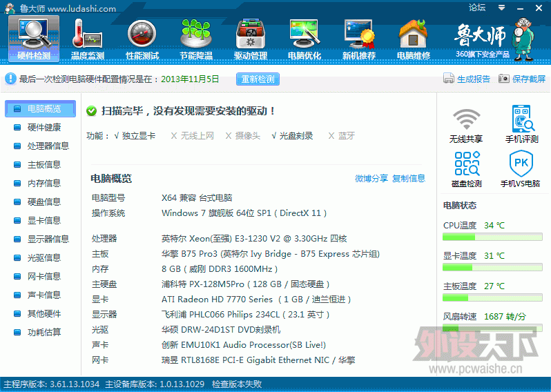Click the 独立显卡 feature indicator
Viewport: 551px width, 392px height.
point(135,136)
